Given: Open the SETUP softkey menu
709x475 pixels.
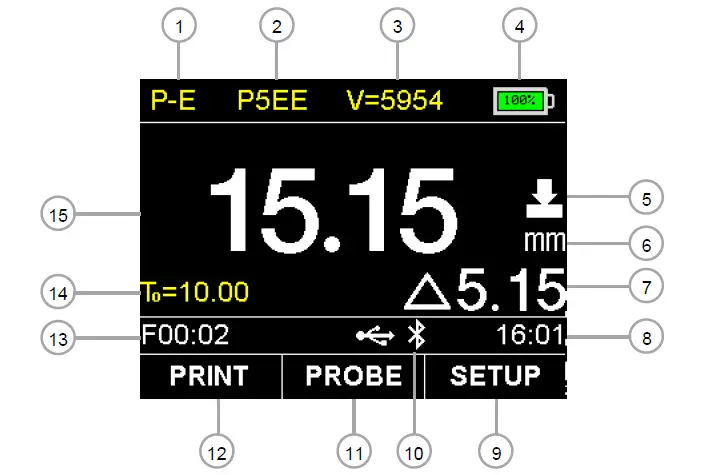Looking at the screenshot, I should [x=496, y=376].
